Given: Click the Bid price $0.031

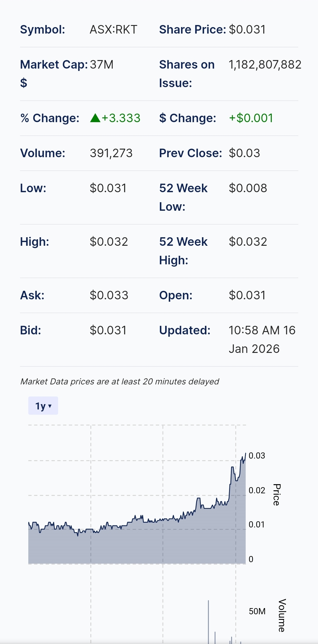Looking at the screenshot, I should [x=108, y=330].
